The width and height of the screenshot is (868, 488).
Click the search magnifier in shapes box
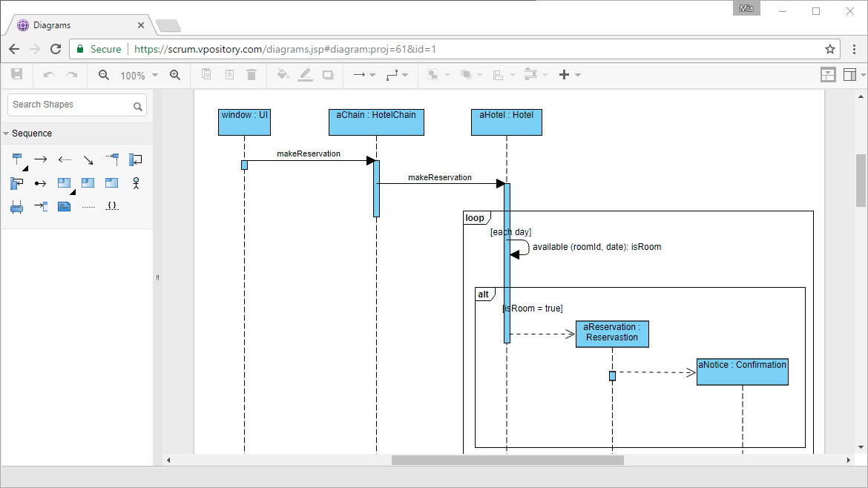[x=138, y=106]
